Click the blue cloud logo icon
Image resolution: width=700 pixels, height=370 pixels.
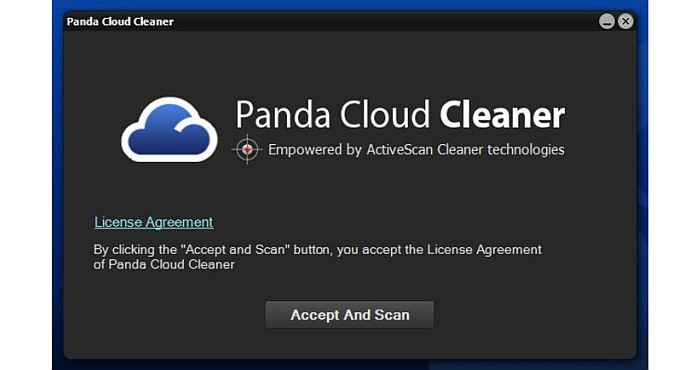tap(169, 129)
